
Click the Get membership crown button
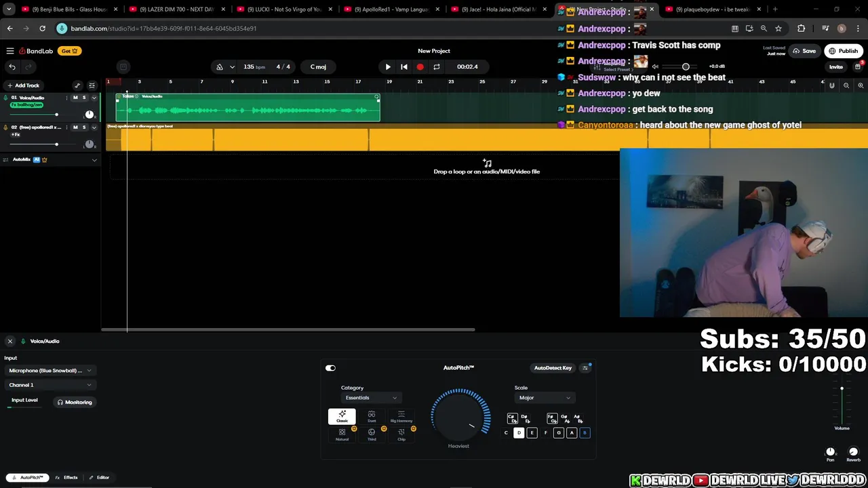[x=70, y=51]
